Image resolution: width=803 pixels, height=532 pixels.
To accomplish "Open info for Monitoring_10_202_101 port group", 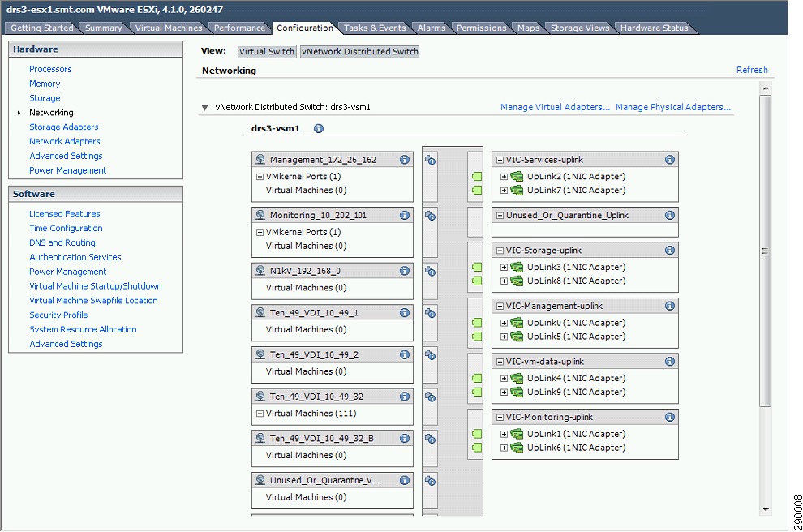I will pyautogui.click(x=405, y=216).
